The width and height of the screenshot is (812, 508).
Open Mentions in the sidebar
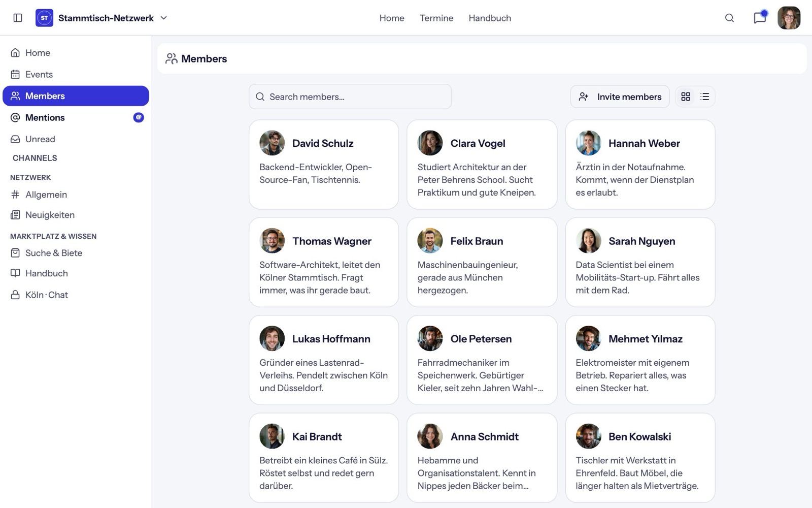tap(76, 117)
